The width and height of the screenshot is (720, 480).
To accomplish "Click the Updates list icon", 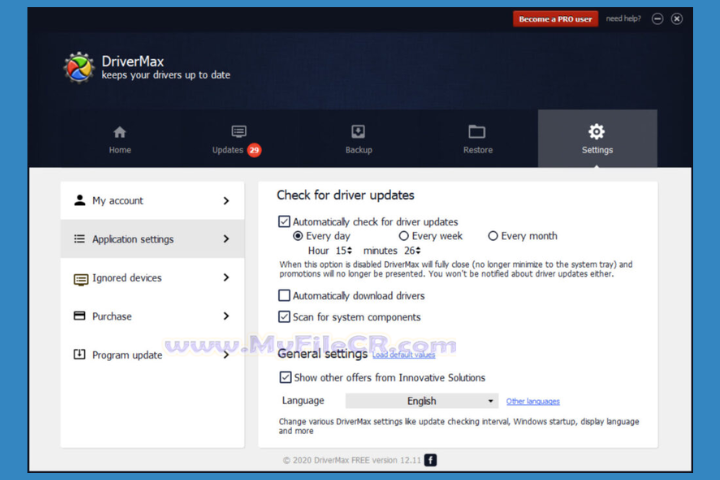I will pos(239,132).
